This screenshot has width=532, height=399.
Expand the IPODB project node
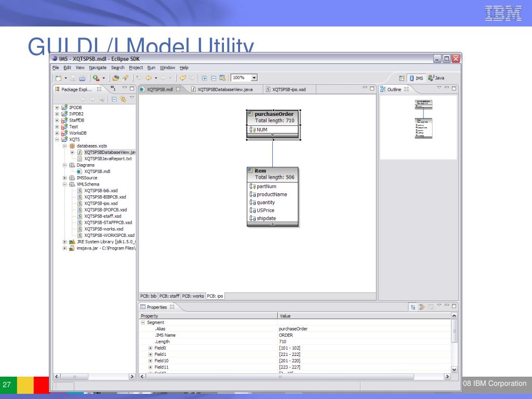(x=57, y=108)
